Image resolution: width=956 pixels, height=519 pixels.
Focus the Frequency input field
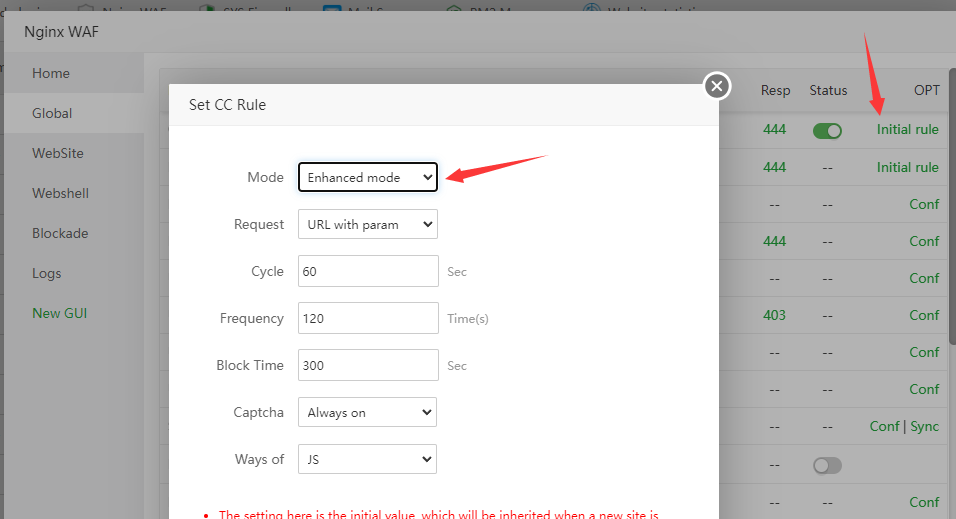pyautogui.click(x=368, y=318)
